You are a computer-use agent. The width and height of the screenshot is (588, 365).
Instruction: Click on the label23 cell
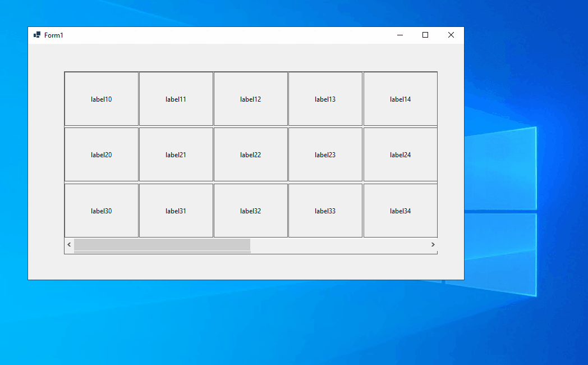(x=325, y=154)
